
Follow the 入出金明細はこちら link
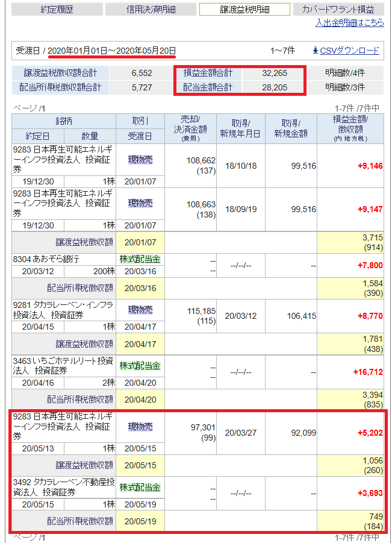349,23
